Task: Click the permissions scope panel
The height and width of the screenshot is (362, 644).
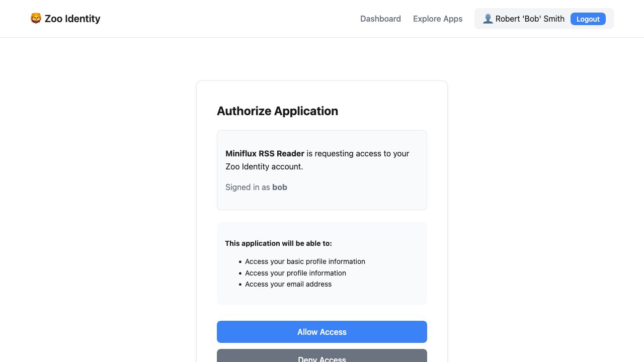Action: 321,263
